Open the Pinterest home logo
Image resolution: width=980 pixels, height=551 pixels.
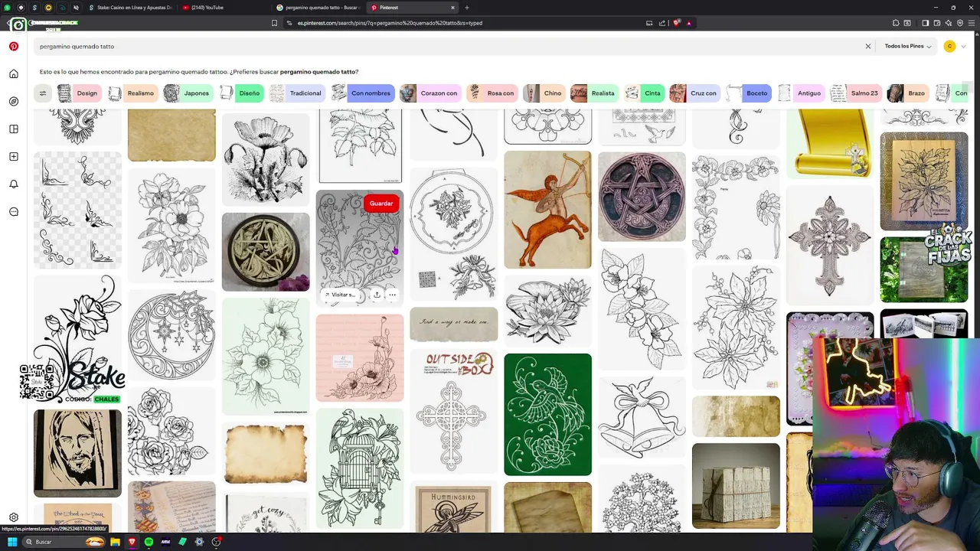(14, 46)
